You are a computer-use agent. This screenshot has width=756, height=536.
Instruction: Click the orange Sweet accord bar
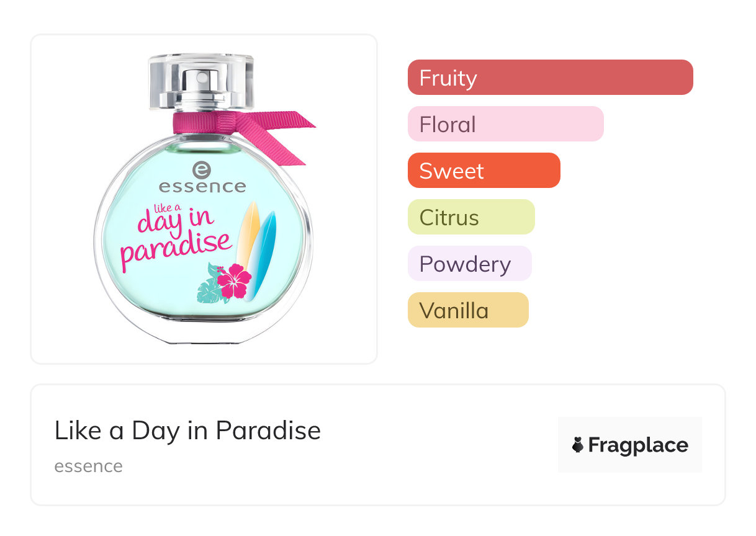[484, 171]
